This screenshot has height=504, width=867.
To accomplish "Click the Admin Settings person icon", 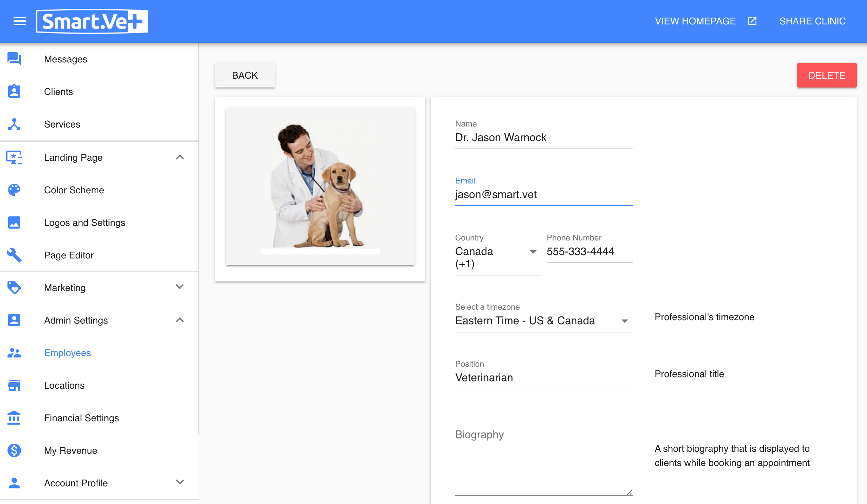I will [14, 320].
